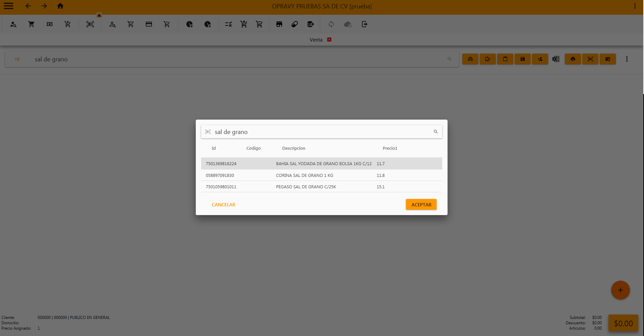Click the barcode icon inside the dialog

point(208,132)
